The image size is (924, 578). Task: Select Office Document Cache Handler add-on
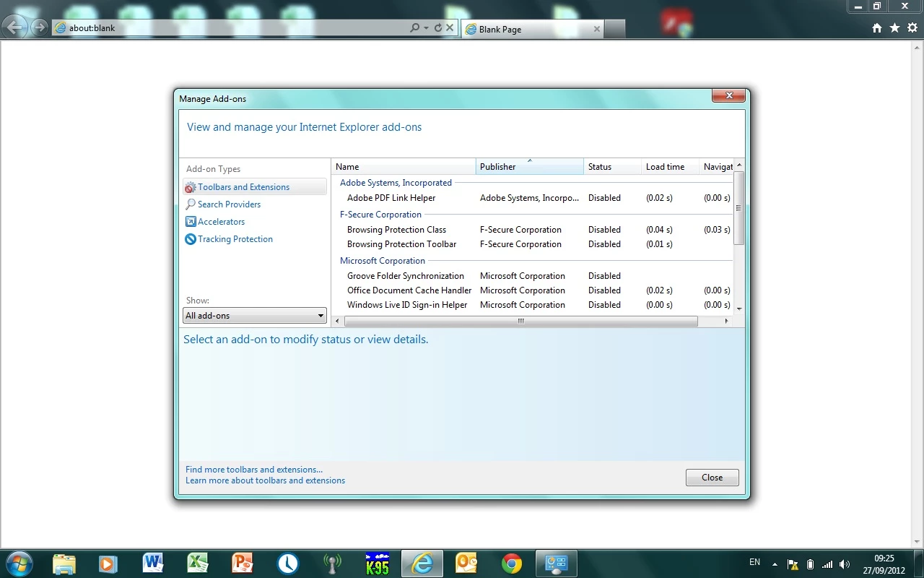coord(533,290)
